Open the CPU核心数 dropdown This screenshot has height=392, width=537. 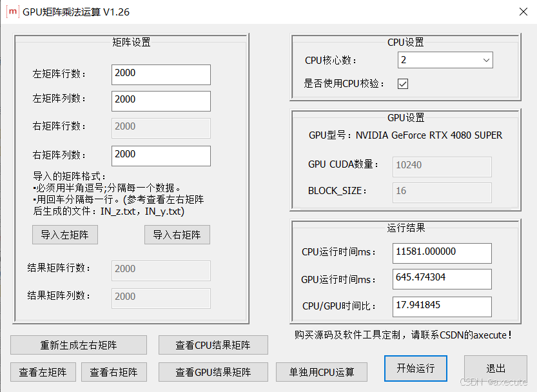(445, 60)
